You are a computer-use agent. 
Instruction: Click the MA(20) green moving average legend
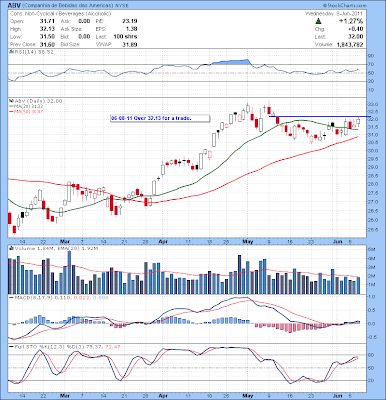(x=25, y=106)
